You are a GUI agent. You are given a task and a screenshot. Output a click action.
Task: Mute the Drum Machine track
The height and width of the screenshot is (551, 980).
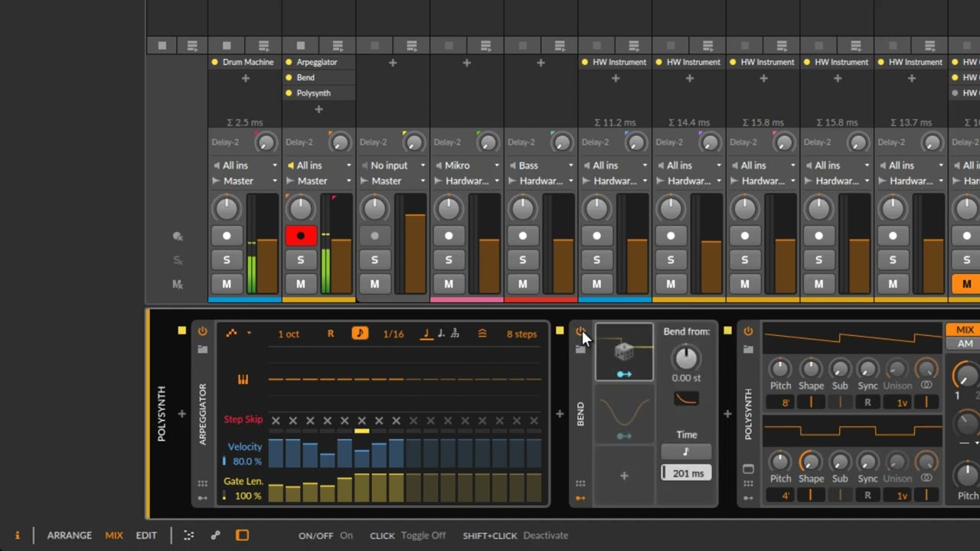coord(227,284)
